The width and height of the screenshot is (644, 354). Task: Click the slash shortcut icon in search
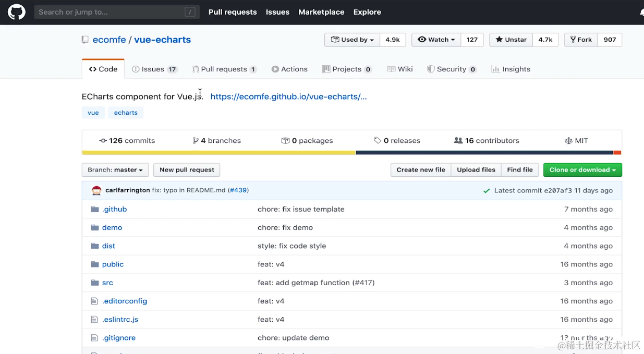click(x=190, y=12)
